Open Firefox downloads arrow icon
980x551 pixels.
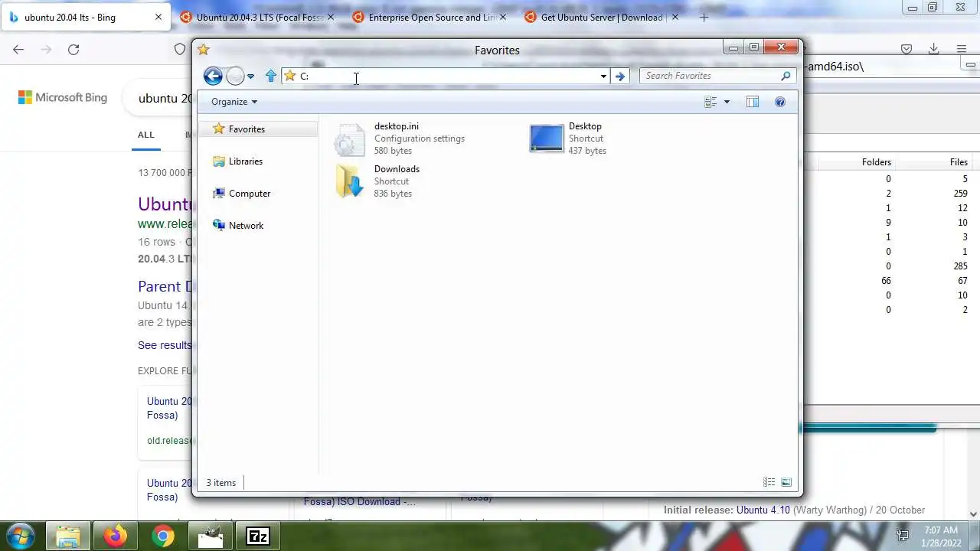[933, 49]
